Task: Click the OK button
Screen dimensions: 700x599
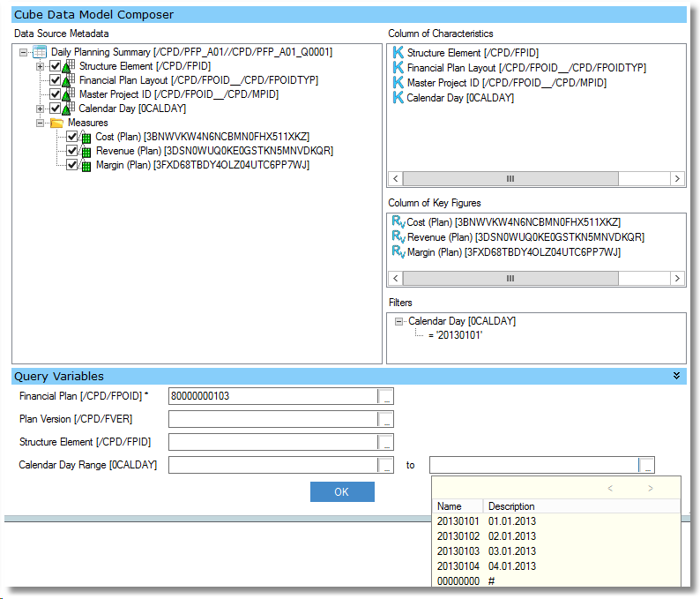Action: click(x=342, y=491)
